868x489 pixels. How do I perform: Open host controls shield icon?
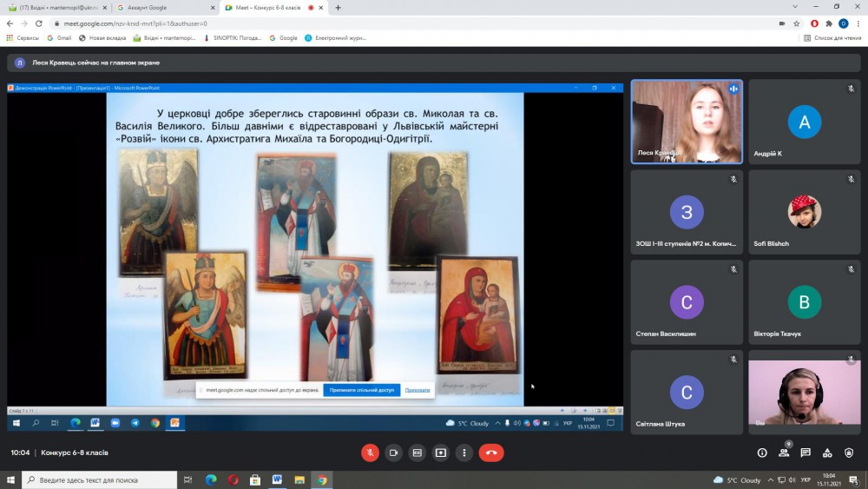click(x=849, y=453)
